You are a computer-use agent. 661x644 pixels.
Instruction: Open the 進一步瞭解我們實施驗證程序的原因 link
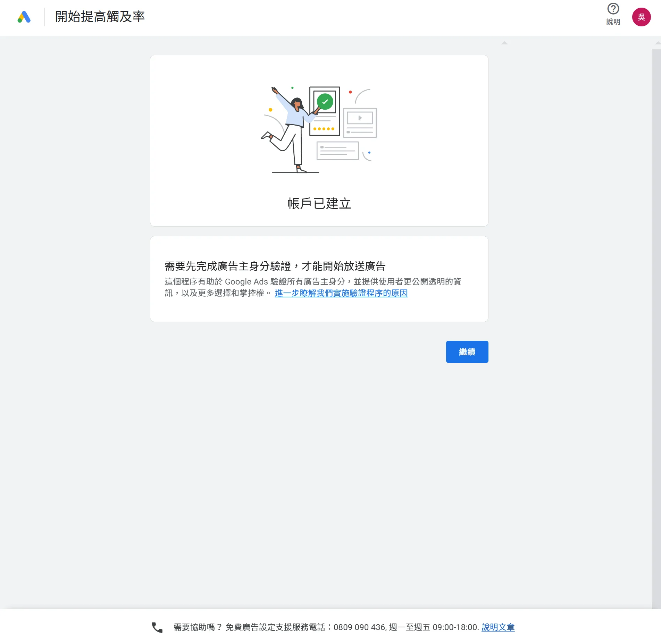pyautogui.click(x=341, y=293)
